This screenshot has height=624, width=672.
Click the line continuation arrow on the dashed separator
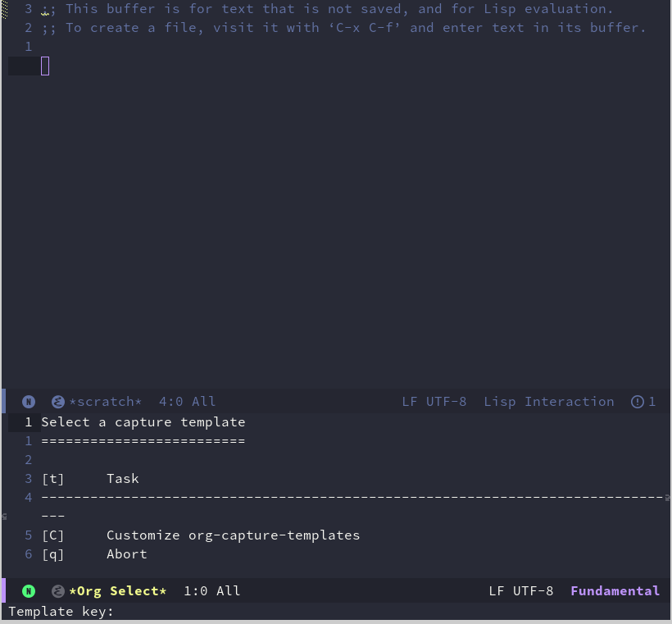667,498
